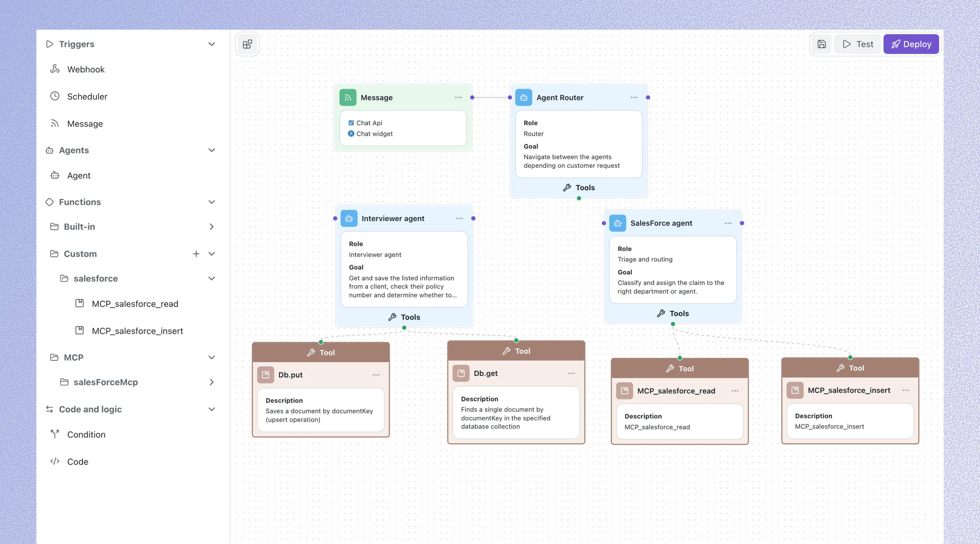Click the layout grid icon button
The width and height of the screenshot is (980, 544).
[x=247, y=44]
